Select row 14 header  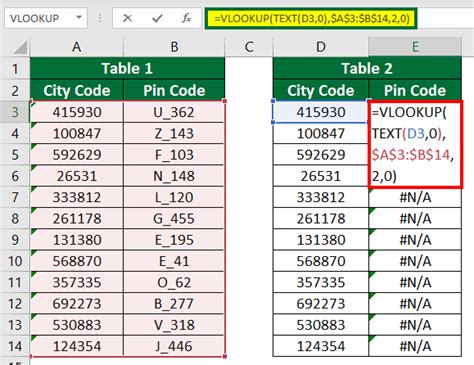[x=15, y=346]
